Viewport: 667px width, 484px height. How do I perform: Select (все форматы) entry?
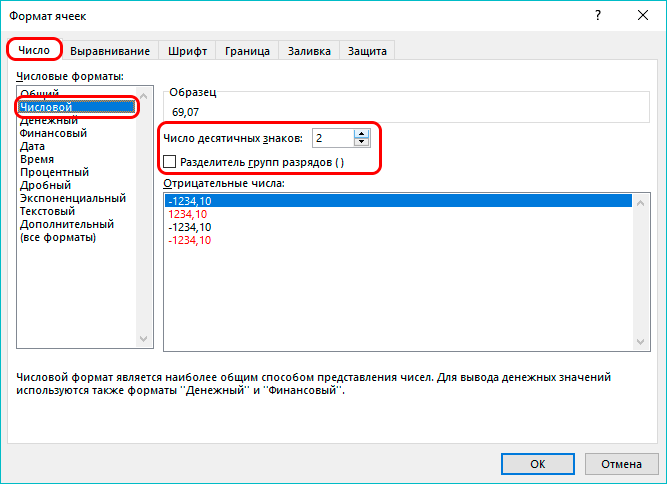(x=58, y=237)
